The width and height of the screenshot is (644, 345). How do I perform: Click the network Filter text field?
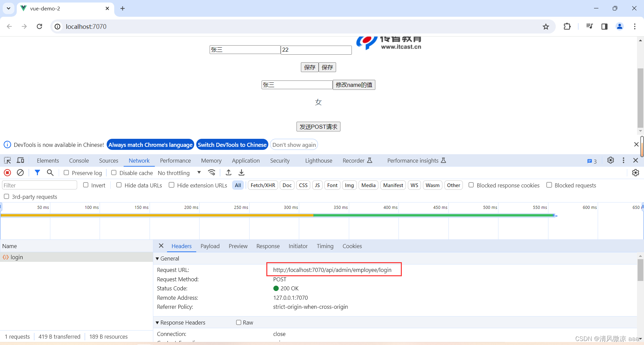click(40, 185)
